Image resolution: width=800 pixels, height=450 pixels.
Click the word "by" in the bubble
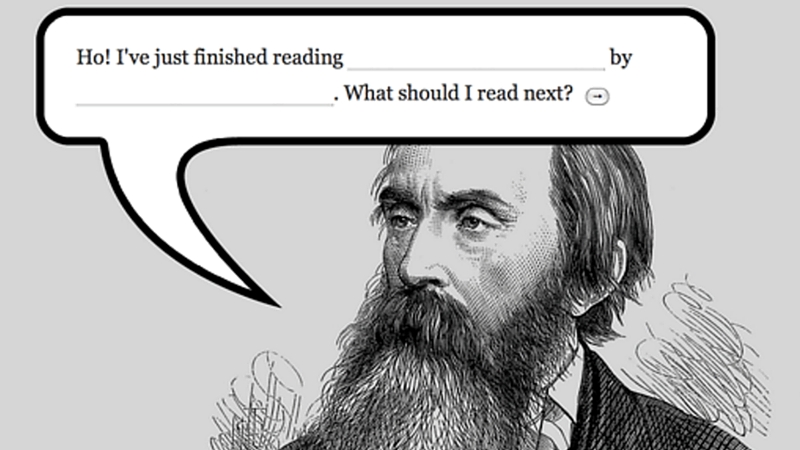(621, 58)
